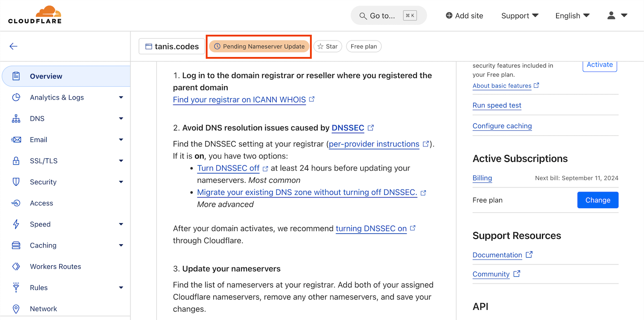
Task: Star the tanis.codes site
Action: [327, 46]
